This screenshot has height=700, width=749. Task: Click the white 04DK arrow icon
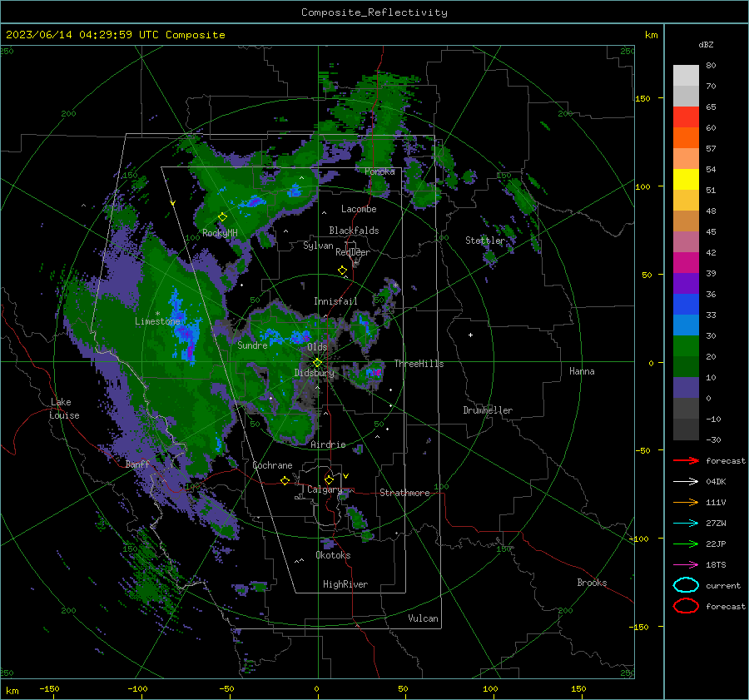pyautogui.click(x=686, y=481)
